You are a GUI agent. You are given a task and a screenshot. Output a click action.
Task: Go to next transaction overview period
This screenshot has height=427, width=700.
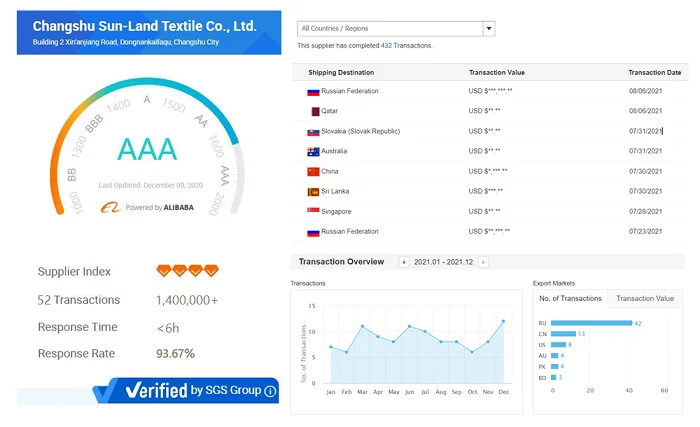pyautogui.click(x=483, y=262)
